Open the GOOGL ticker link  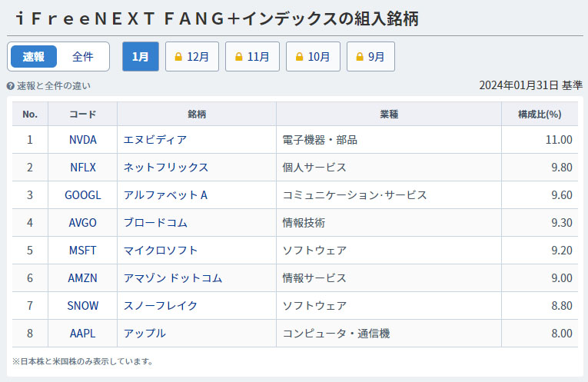pos(82,195)
